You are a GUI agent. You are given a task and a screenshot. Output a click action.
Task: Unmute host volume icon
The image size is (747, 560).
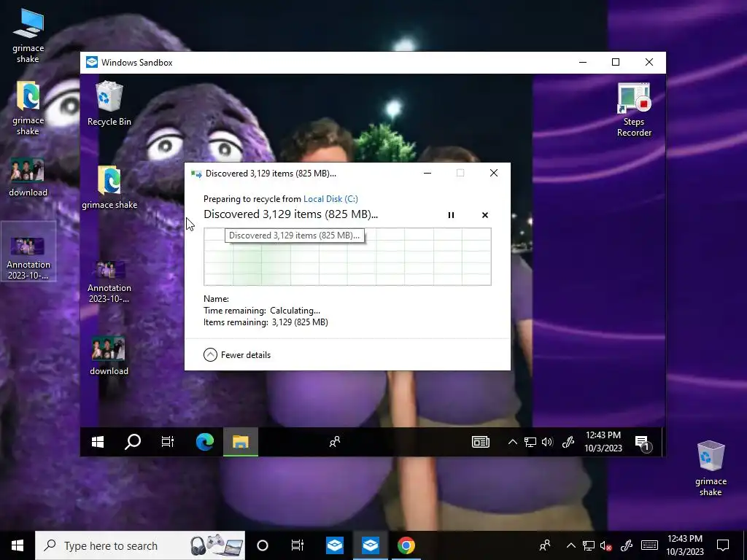click(605, 545)
